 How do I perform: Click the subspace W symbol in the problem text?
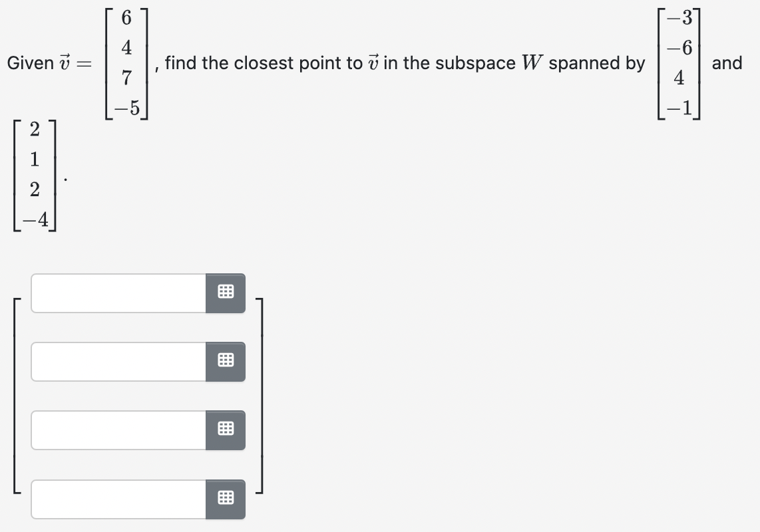tap(531, 63)
